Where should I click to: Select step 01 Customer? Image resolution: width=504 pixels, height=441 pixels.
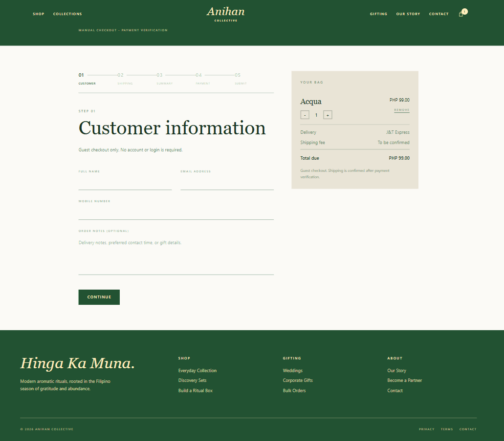click(87, 79)
